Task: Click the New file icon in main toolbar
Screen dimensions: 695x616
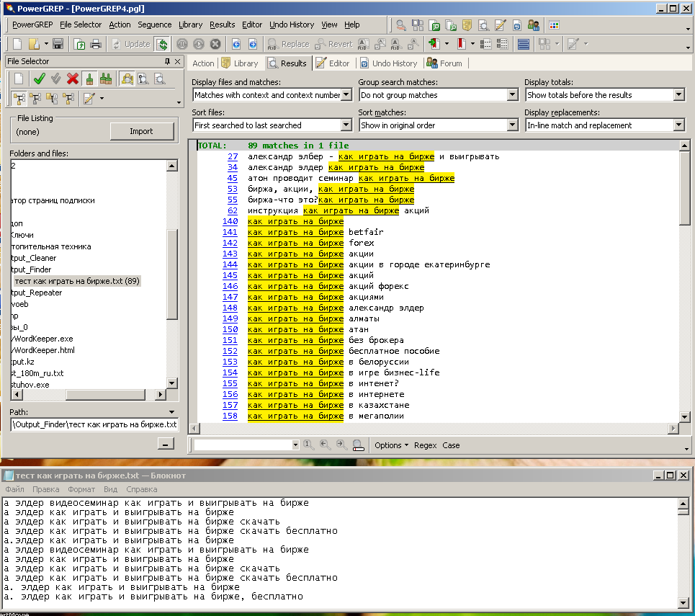Action: pos(17,44)
